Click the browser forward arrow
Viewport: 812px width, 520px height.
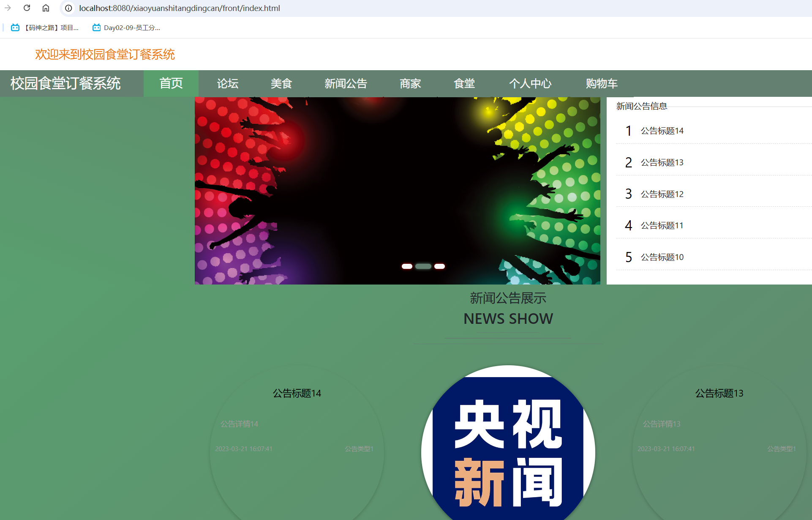[8, 8]
